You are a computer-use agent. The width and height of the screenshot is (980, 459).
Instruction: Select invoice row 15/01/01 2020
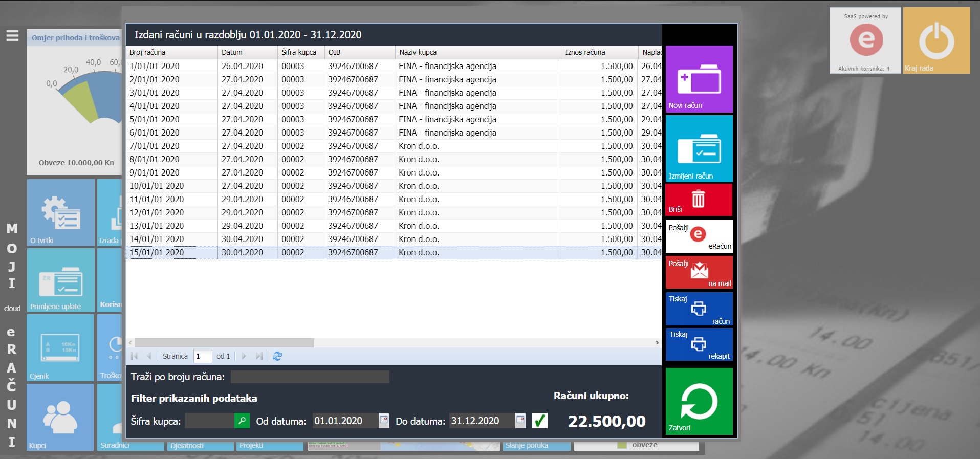tap(394, 252)
